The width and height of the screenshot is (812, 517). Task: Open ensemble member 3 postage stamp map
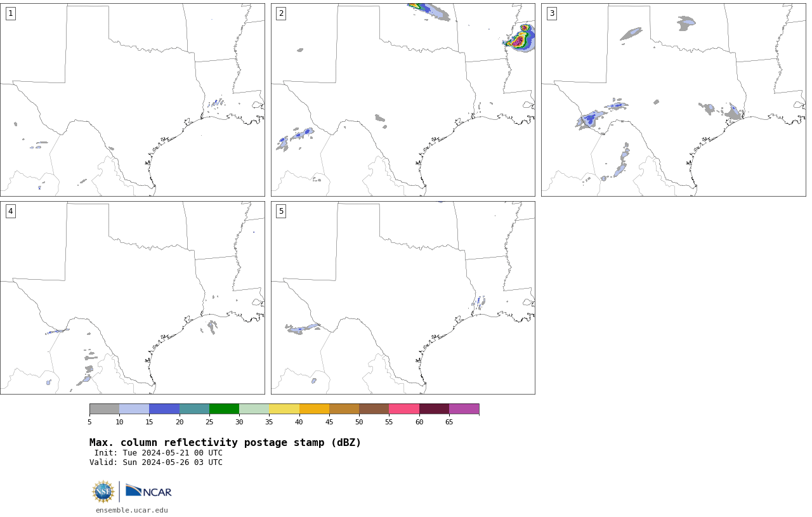tap(674, 100)
